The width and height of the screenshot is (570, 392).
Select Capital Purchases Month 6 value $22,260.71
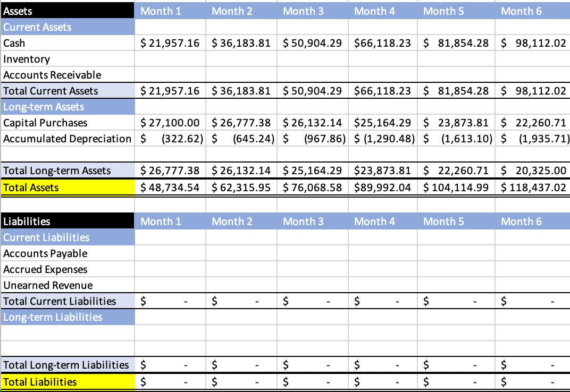click(533, 123)
